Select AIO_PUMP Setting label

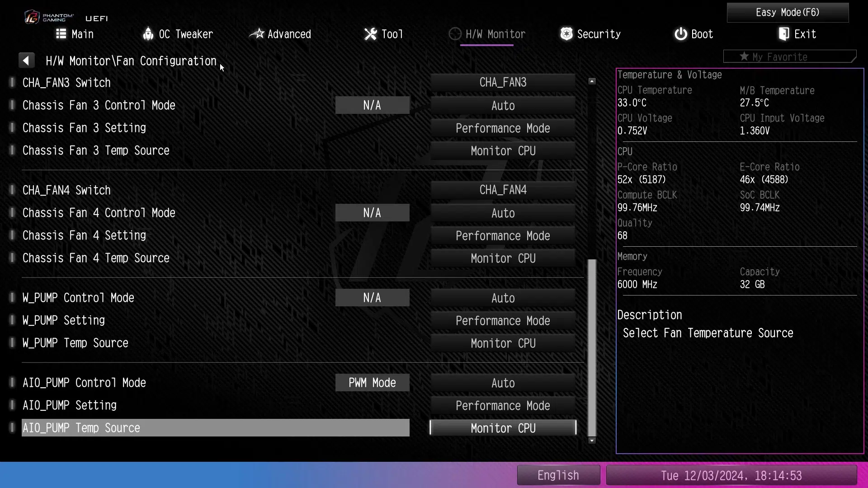[x=70, y=405]
